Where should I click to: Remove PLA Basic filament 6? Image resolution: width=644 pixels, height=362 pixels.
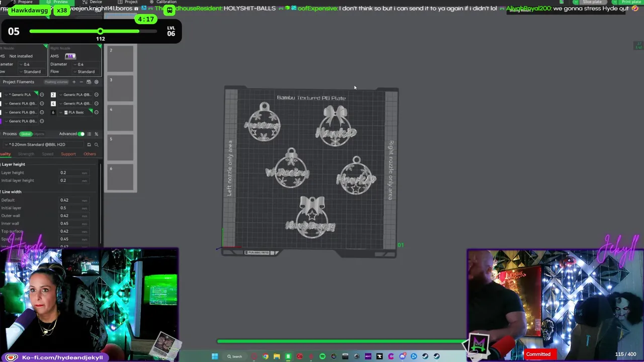click(96, 112)
